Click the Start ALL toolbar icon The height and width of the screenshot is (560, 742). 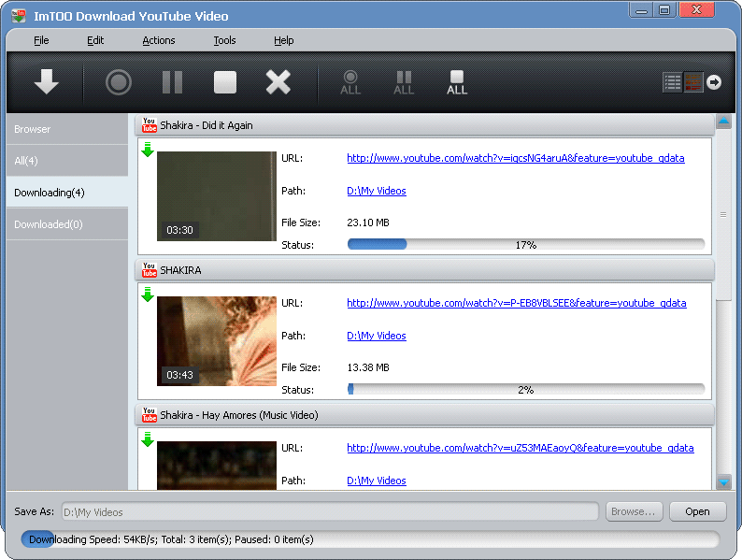pyautogui.click(x=350, y=82)
